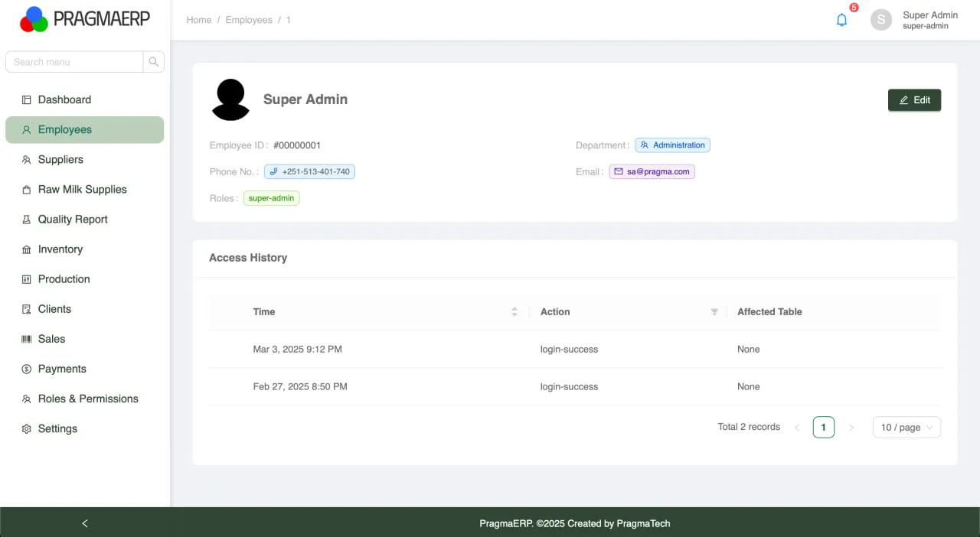Open the 10 / page size dropdown

pos(906,427)
